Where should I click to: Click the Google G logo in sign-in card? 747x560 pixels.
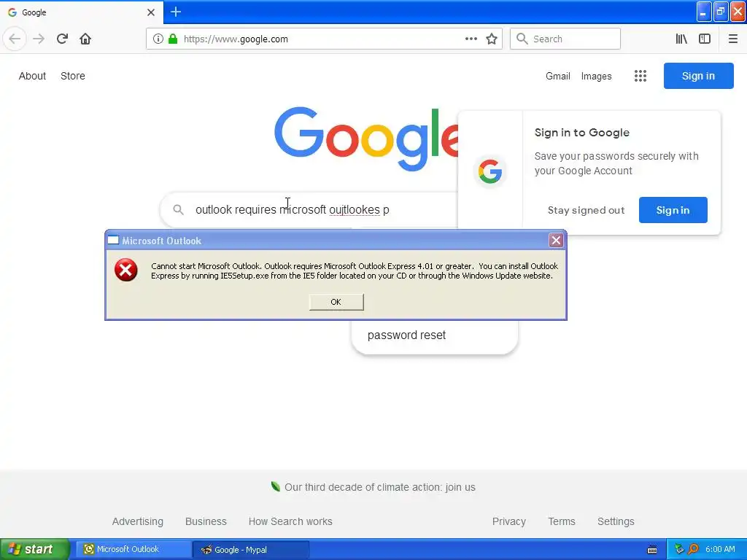click(x=490, y=171)
